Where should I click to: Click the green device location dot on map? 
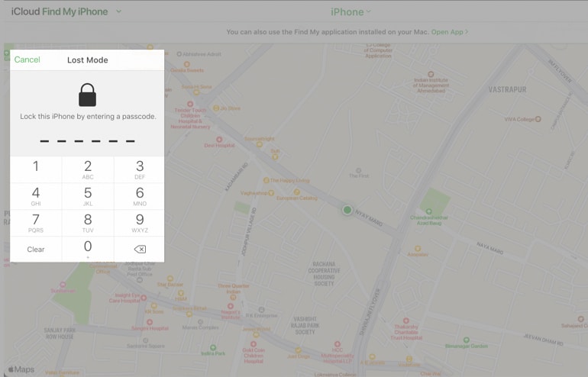(347, 210)
